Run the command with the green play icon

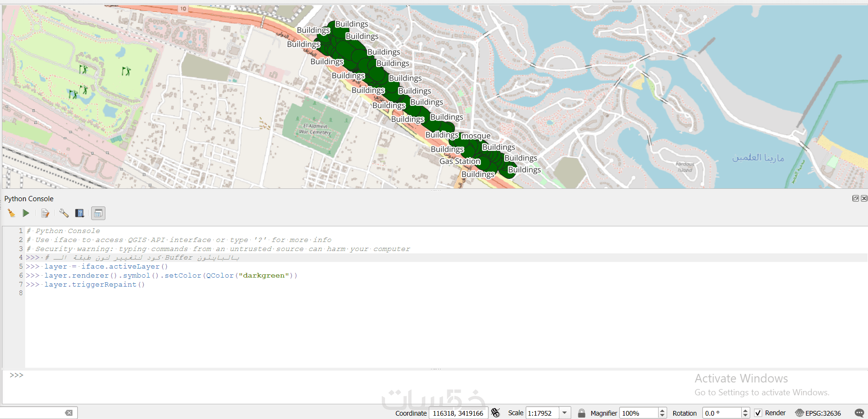click(26, 214)
